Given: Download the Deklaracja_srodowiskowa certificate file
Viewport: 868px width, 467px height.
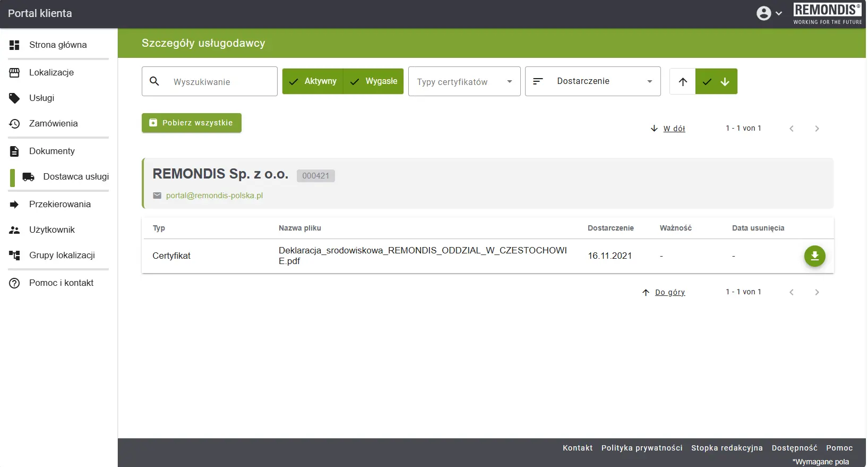Looking at the screenshot, I should coord(814,256).
